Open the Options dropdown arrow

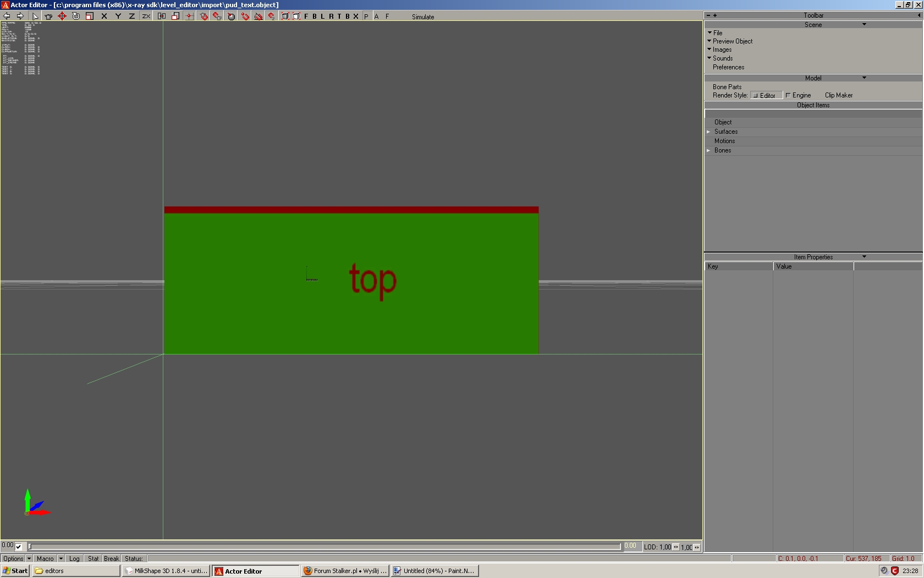(x=29, y=559)
